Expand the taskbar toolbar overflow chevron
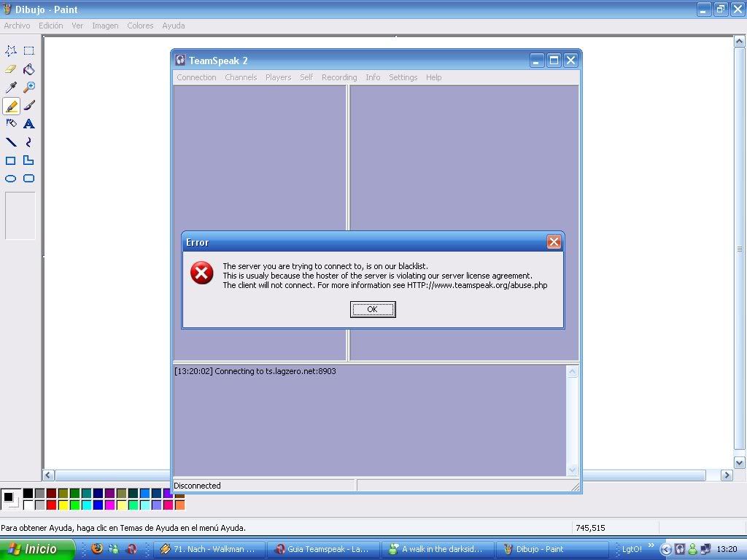This screenshot has width=747, height=560. pyautogui.click(x=651, y=545)
